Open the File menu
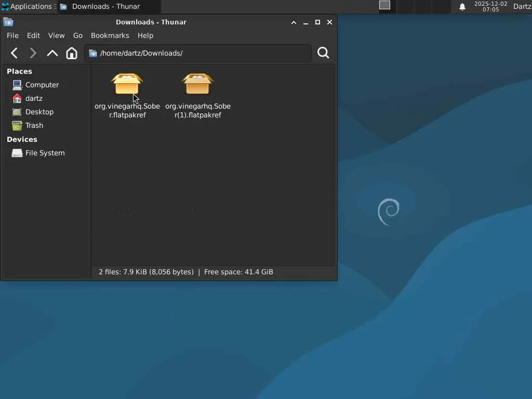 (x=12, y=36)
